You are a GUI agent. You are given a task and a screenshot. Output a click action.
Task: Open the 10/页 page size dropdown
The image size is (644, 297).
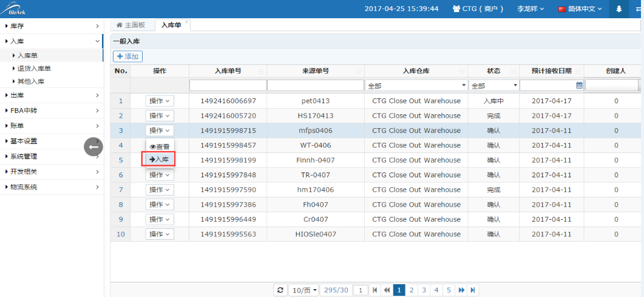pos(304,290)
